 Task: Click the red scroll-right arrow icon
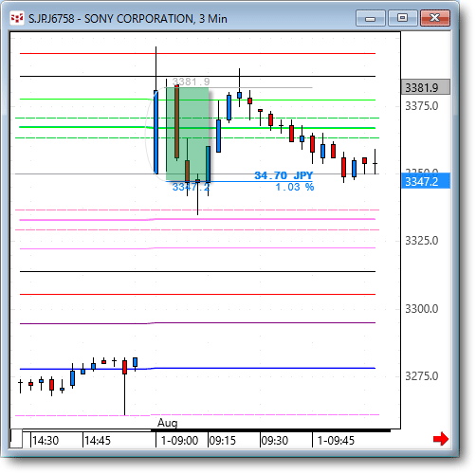(441, 439)
